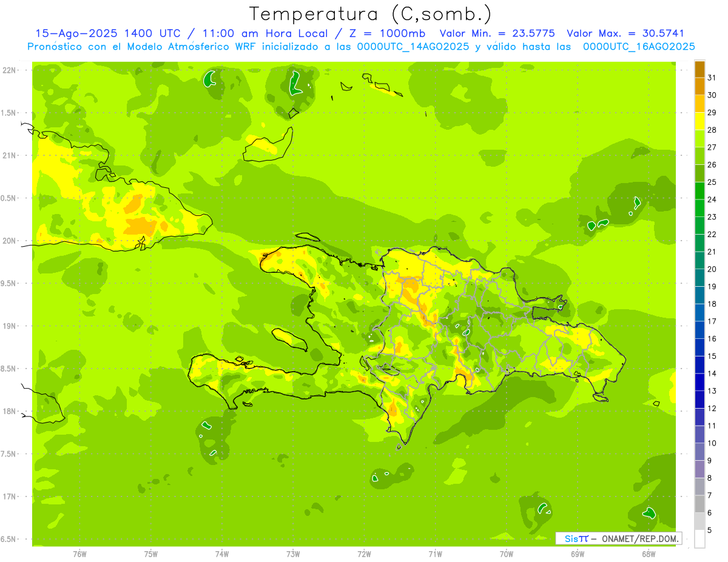The width and height of the screenshot is (728, 562).
Task: Select the yellow swatch between 28 and 29
Action: [699, 121]
